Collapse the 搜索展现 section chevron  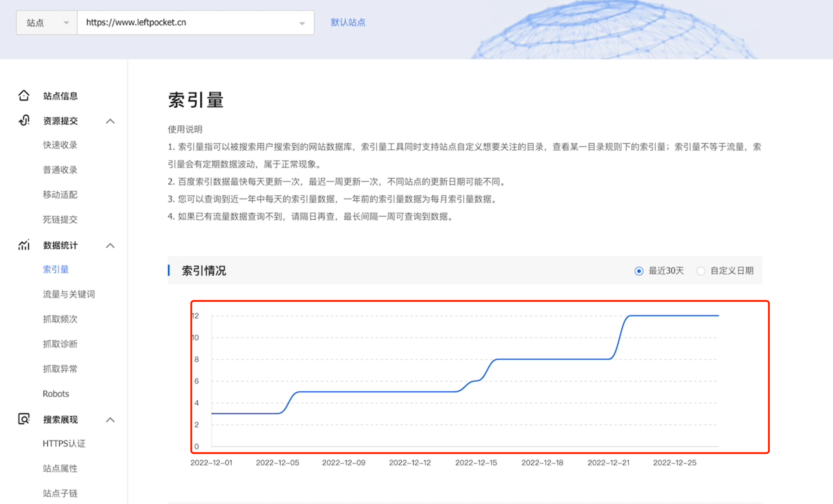[110, 420]
